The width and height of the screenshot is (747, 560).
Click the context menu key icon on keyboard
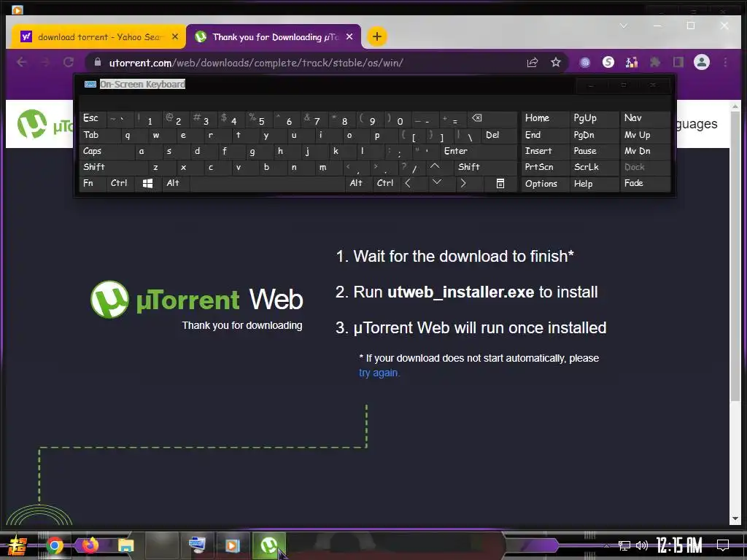point(500,183)
